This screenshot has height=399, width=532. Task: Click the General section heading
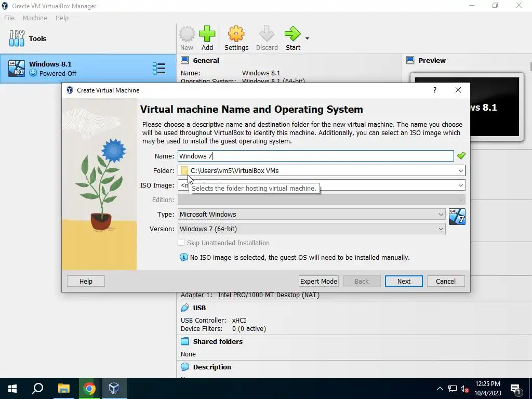pyautogui.click(x=206, y=60)
